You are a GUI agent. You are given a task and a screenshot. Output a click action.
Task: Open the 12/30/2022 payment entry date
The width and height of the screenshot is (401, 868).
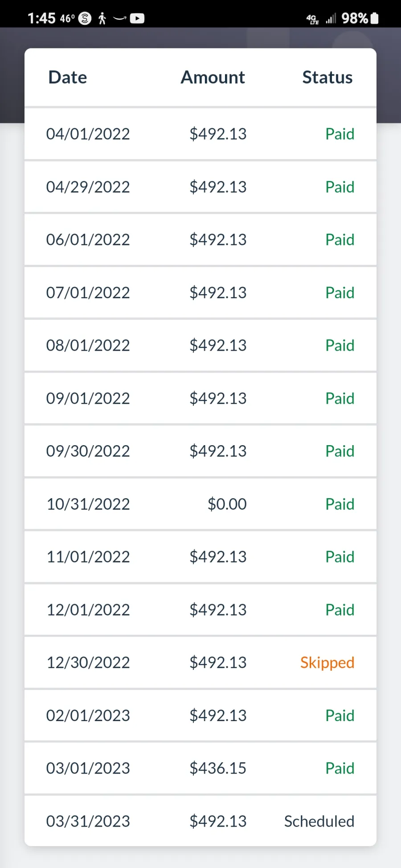pyautogui.click(x=88, y=662)
